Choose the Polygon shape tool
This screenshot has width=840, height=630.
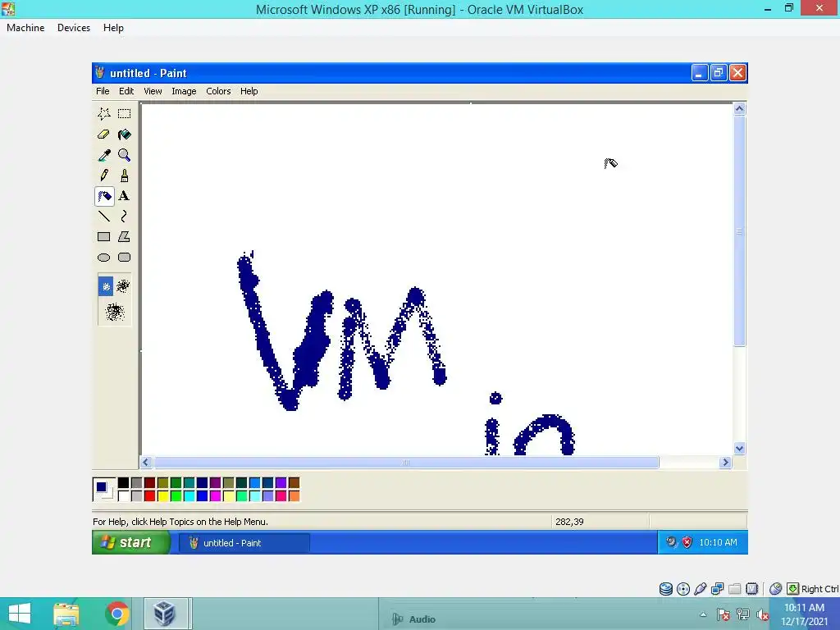tap(125, 237)
